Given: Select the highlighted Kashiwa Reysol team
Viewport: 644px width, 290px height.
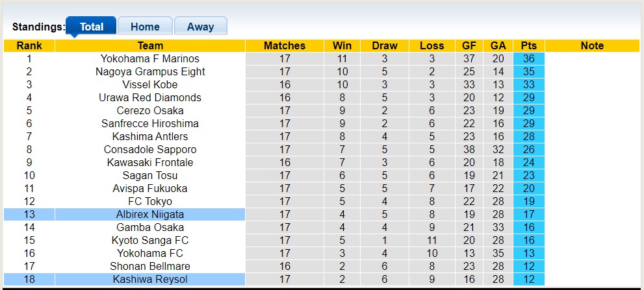Looking at the screenshot, I should [x=150, y=279].
